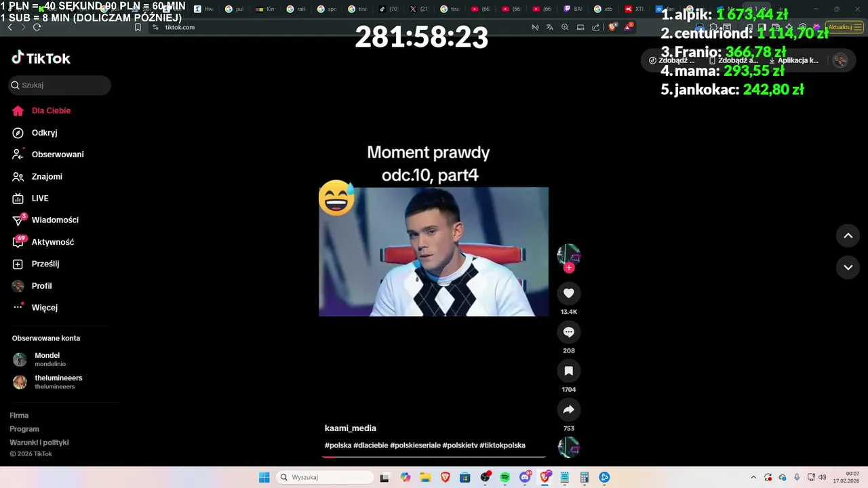This screenshot has height=488, width=868.
Task: Open the #polskieseriale hashtag
Action: pyautogui.click(x=415, y=445)
